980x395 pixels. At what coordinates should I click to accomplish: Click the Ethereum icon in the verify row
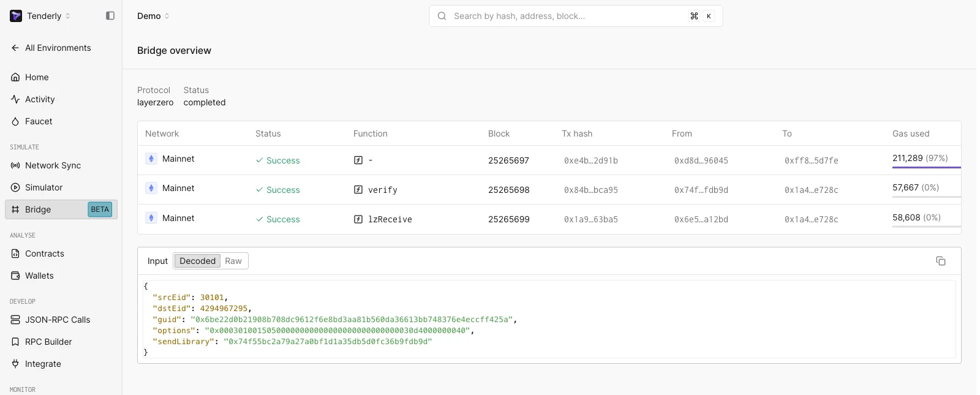tap(151, 188)
